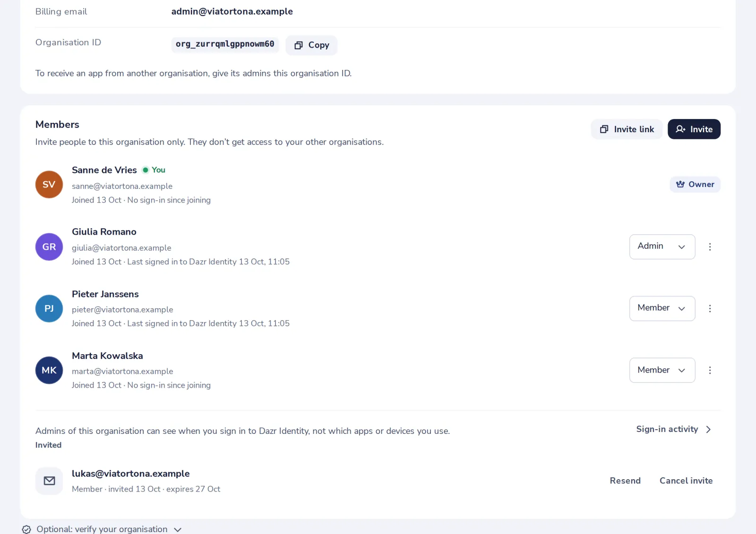
Task: Click the Organisation ID label
Action: 68,42
